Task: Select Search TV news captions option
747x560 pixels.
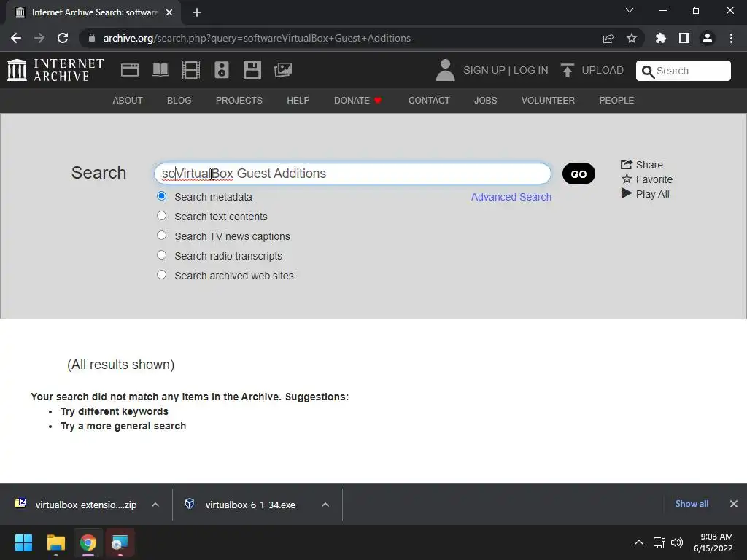Action: 161,236
